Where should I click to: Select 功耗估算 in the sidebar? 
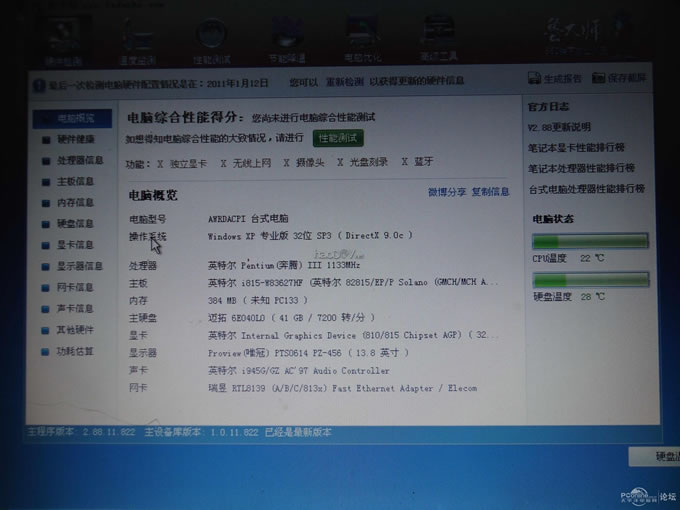pyautogui.click(x=68, y=351)
